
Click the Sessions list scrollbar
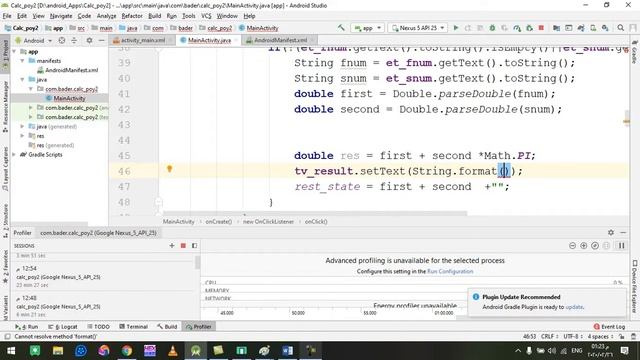click(x=198, y=262)
